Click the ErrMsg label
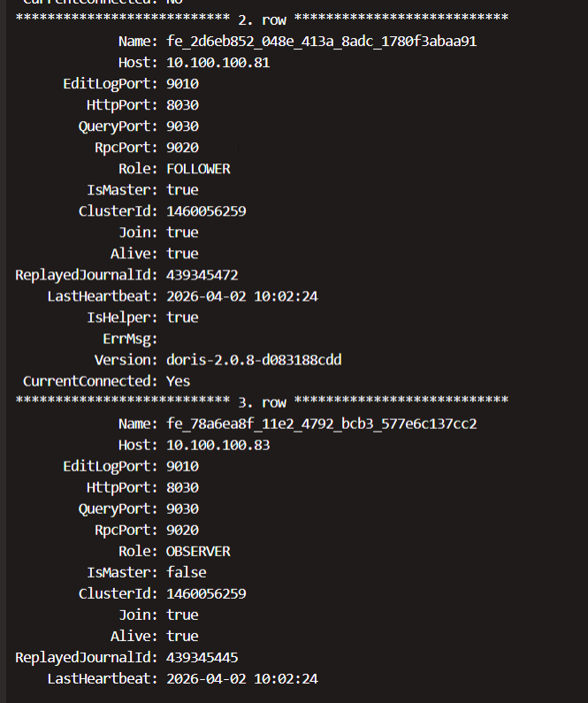 131,339
